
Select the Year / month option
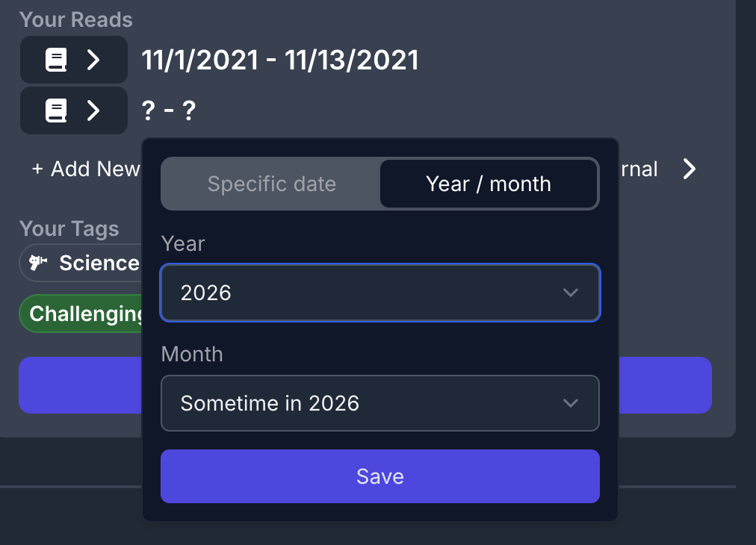(489, 184)
